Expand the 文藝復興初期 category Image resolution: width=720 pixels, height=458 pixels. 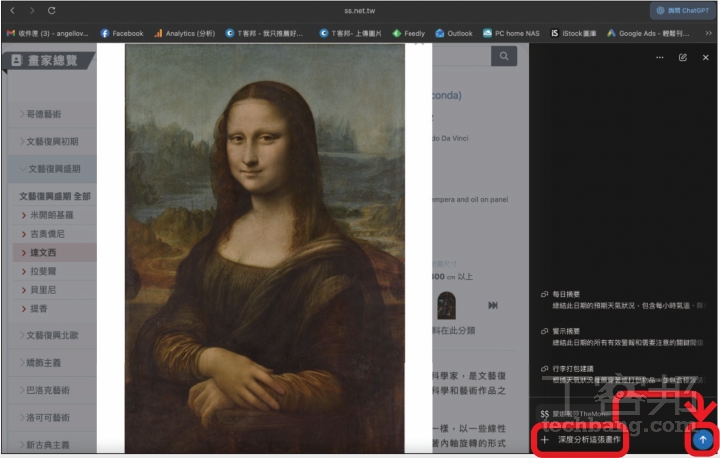52,141
